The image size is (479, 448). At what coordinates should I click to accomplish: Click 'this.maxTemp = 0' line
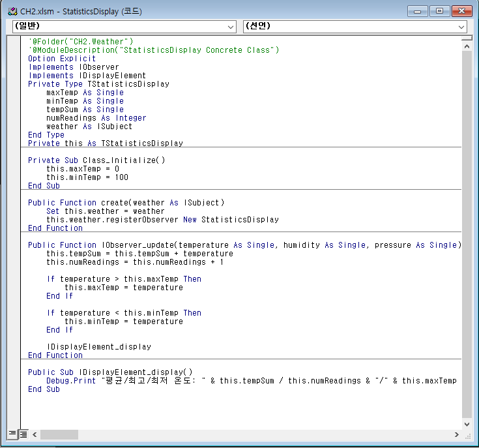(83, 169)
